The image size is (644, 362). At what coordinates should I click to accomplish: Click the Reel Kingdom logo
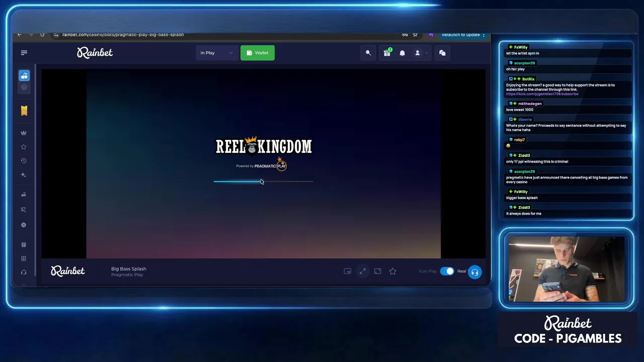point(264,146)
